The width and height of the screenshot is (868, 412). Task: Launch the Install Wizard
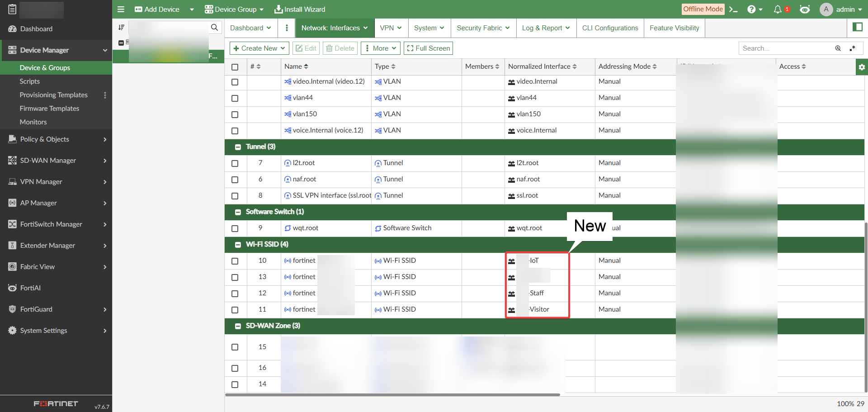pos(300,9)
